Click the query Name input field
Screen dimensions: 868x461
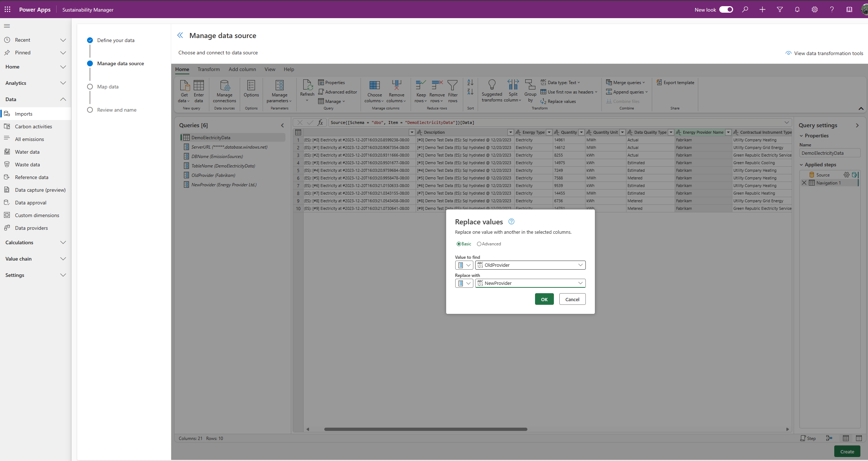coord(830,153)
